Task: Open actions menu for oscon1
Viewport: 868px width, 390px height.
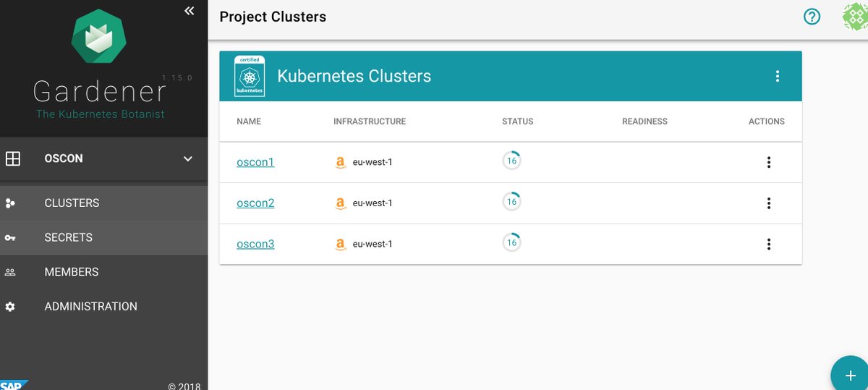Action: point(769,162)
